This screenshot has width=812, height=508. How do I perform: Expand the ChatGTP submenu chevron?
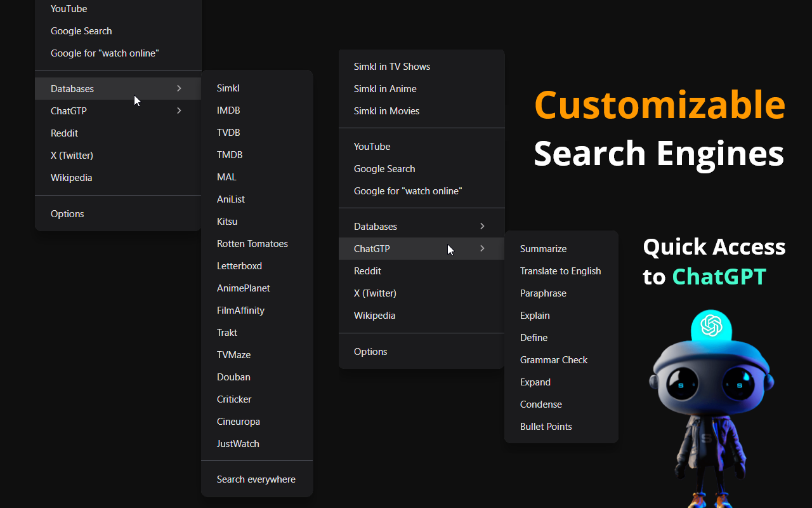click(x=179, y=110)
